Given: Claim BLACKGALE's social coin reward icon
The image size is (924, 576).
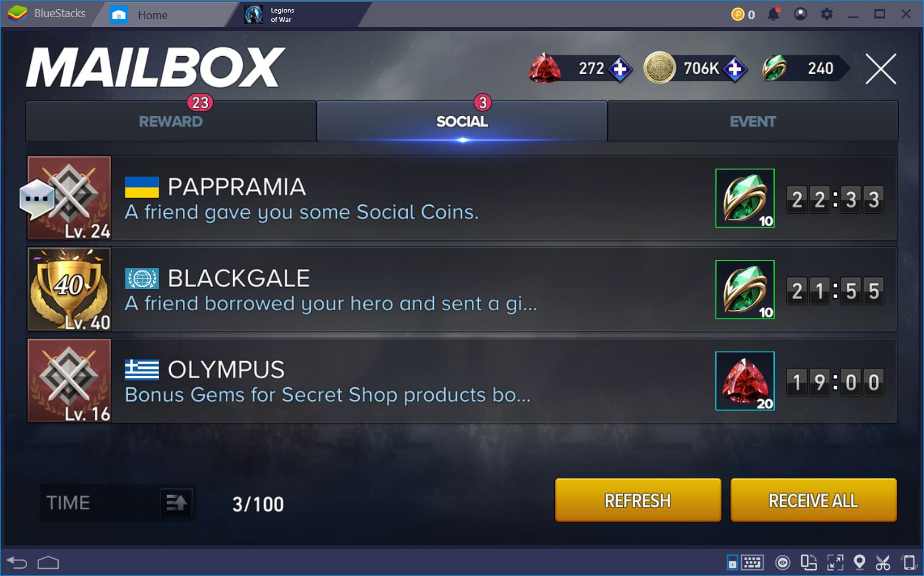Looking at the screenshot, I should point(745,290).
